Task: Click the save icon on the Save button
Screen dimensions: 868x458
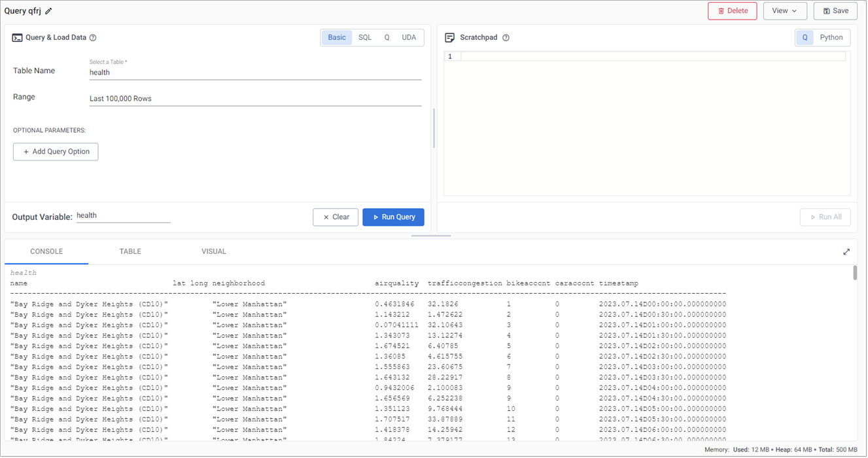Action: [x=828, y=10]
